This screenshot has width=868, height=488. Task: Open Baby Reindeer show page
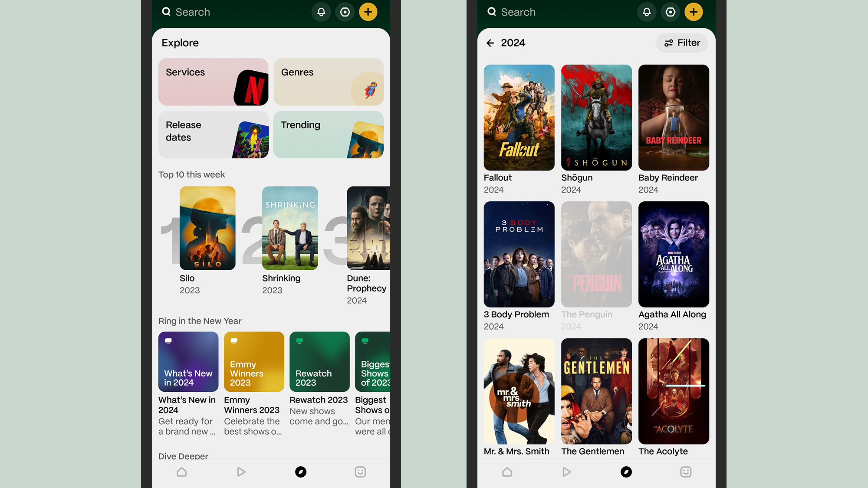tap(674, 118)
